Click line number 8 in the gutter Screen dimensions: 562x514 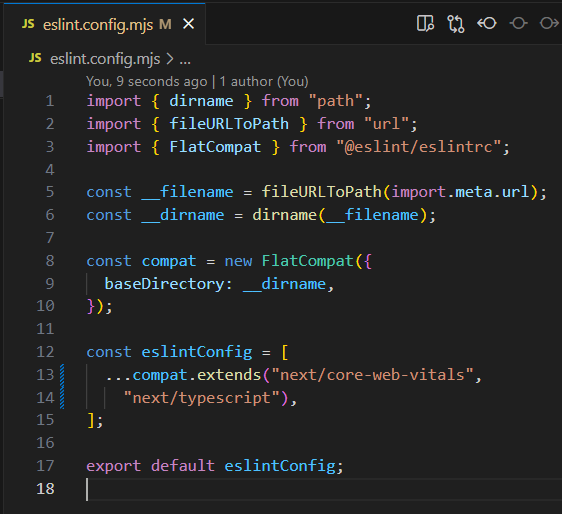[50, 261]
